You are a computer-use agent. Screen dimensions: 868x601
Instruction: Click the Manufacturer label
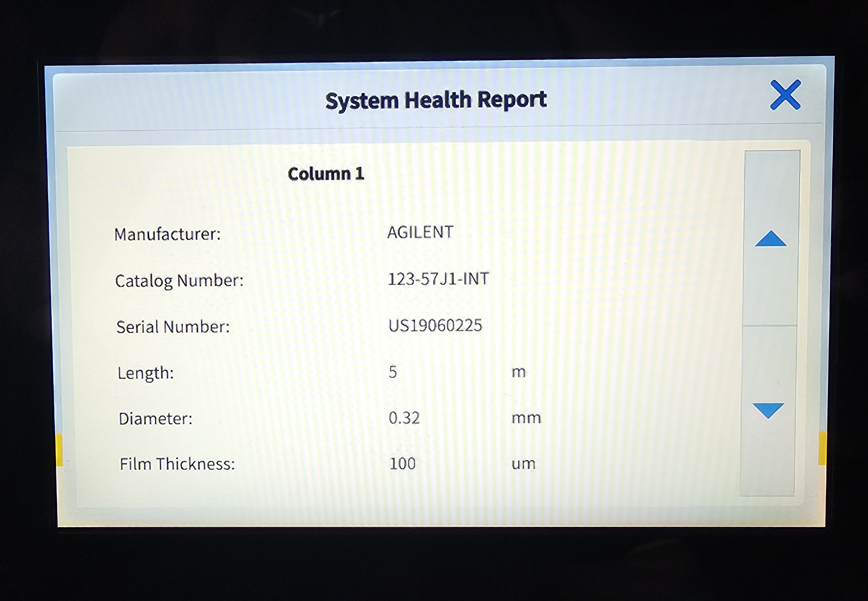point(168,234)
